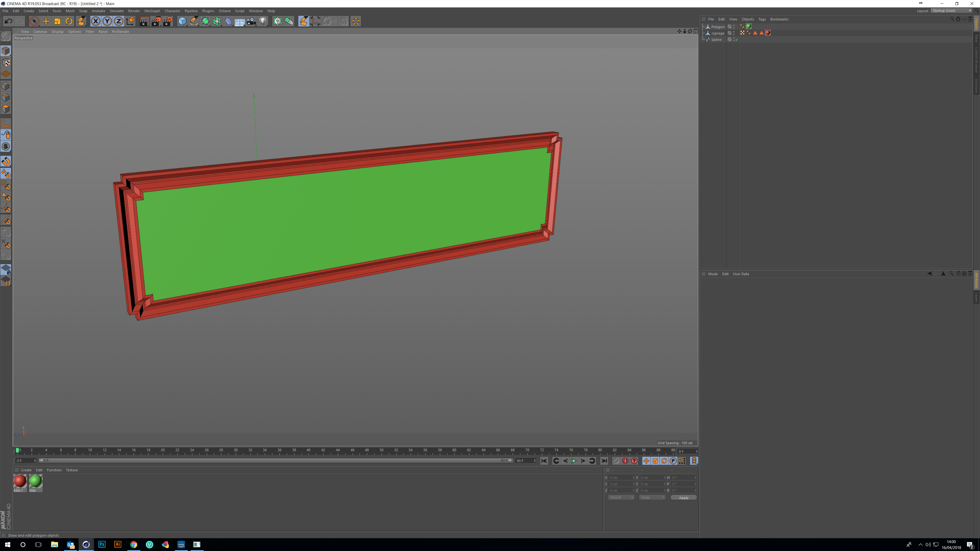The width and height of the screenshot is (980, 551).
Task: Select the Spline object in tree
Action: 716,40
